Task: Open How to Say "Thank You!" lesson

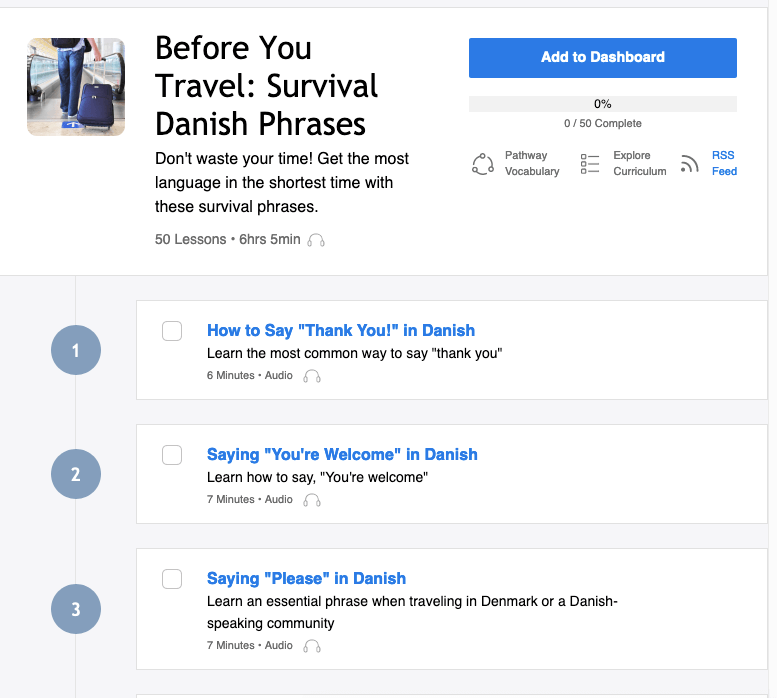Action: click(x=340, y=330)
